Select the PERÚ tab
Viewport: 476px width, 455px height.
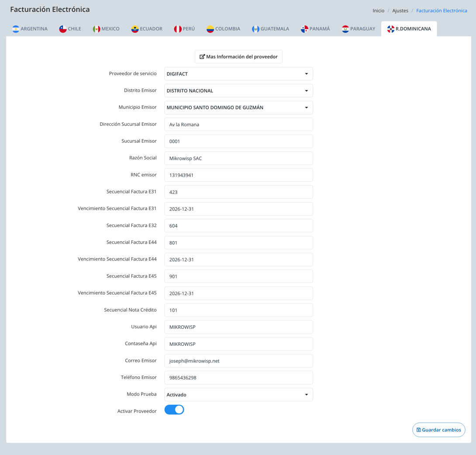coord(184,29)
